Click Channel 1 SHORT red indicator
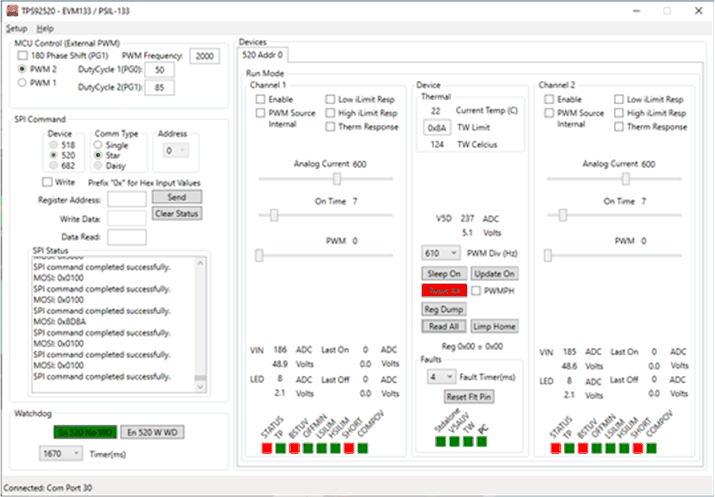Viewport: 715px width, 497px height. tap(349, 448)
